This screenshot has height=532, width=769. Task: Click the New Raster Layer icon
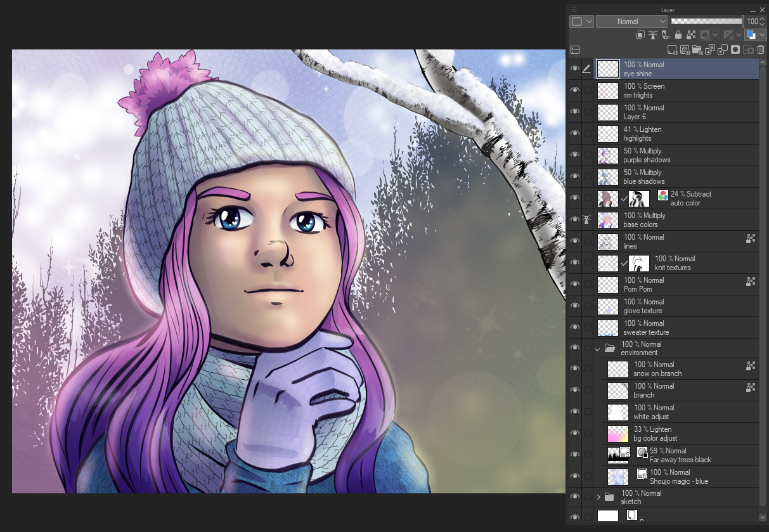point(672,49)
